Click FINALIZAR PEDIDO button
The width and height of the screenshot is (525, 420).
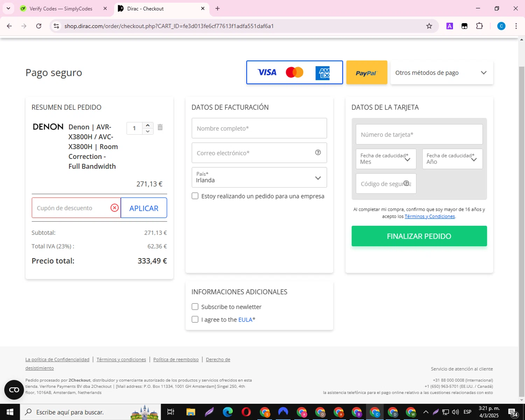click(419, 236)
